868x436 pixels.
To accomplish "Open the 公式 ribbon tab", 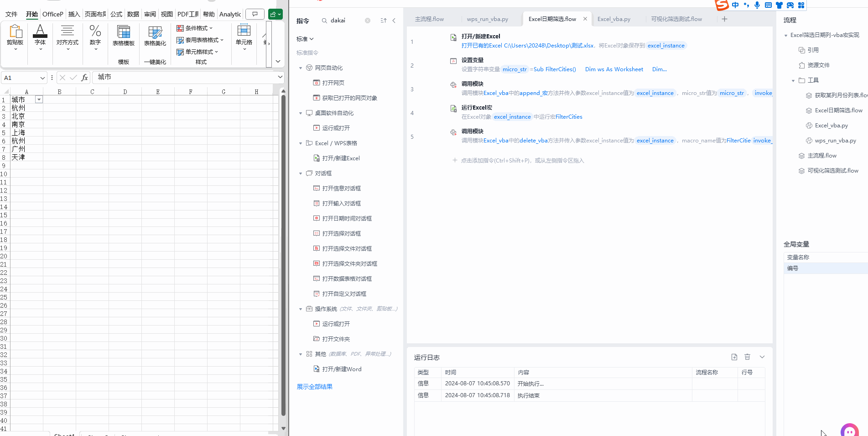I will click(x=116, y=14).
